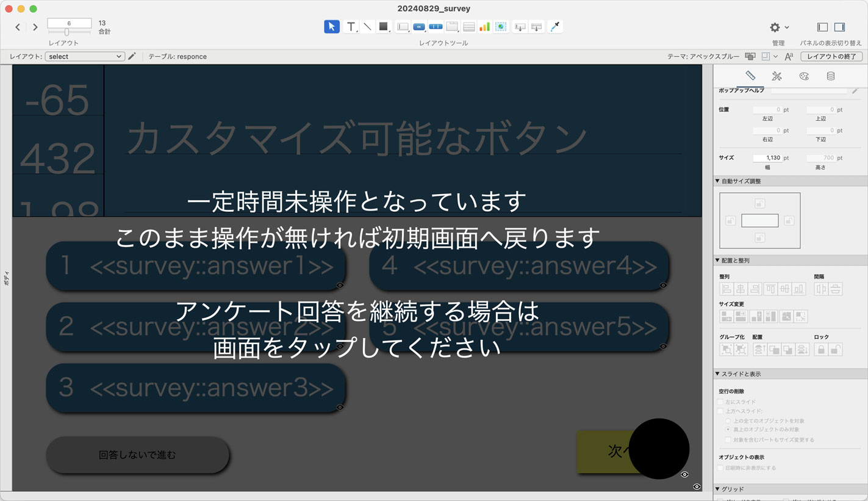The width and height of the screenshot is (868, 501).
Task: Click the survey::answer3 button object
Action: click(196, 387)
